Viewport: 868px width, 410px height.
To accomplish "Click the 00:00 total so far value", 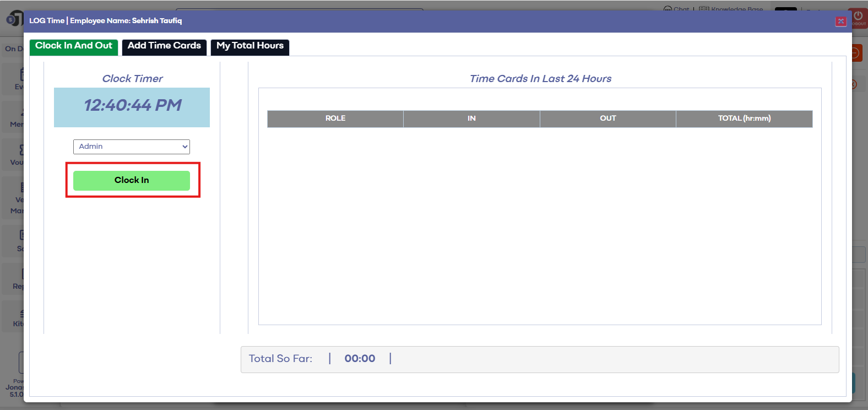I will click(x=360, y=359).
